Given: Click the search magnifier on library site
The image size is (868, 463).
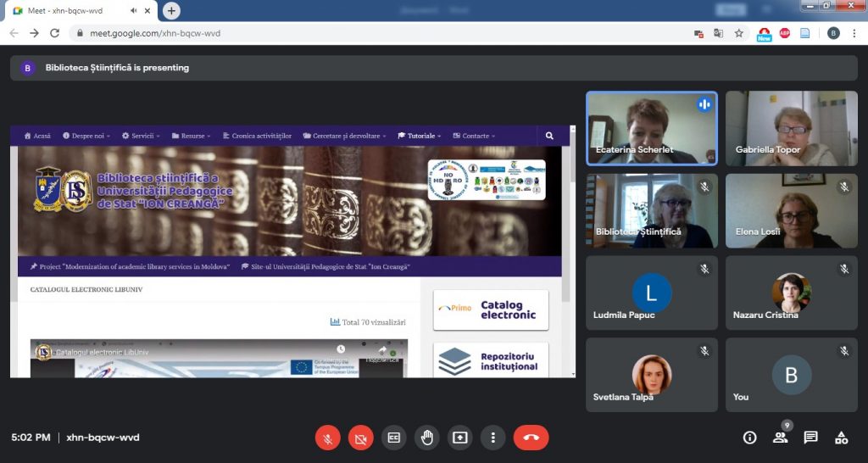Looking at the screenshot, I should 549,136.
